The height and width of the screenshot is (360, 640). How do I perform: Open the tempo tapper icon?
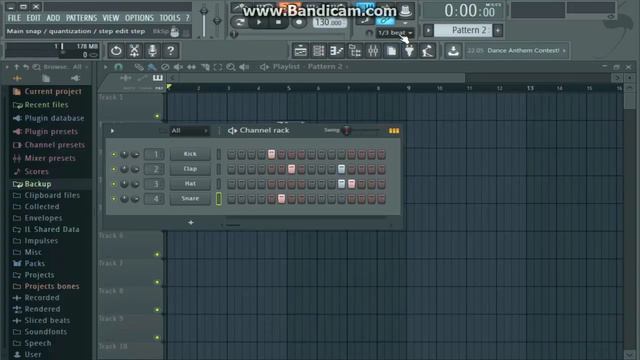pyautogui.click(x=427, y=51)
